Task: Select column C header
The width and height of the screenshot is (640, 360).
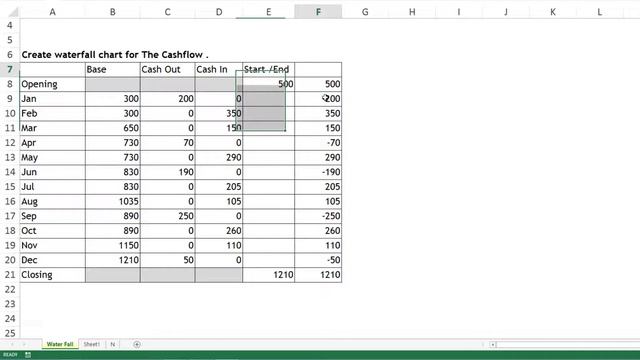Action: click(x=167, y=12)
